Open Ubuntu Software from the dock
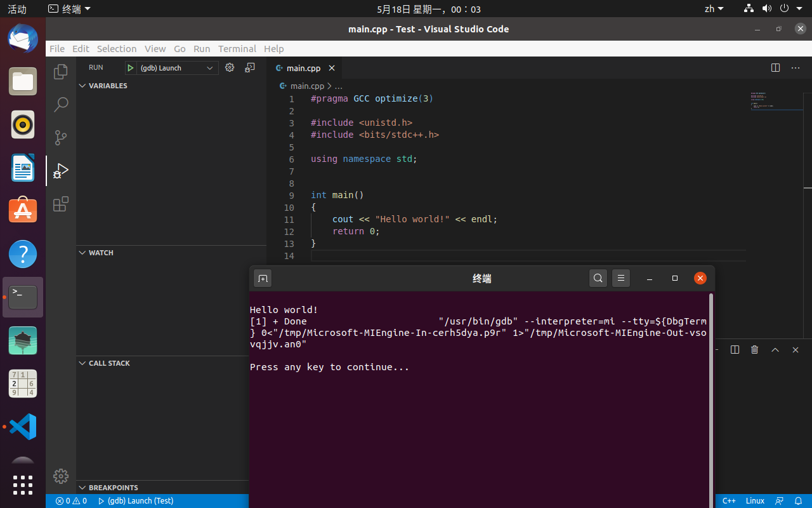This screenshot has height=508, width=812. 23,211
